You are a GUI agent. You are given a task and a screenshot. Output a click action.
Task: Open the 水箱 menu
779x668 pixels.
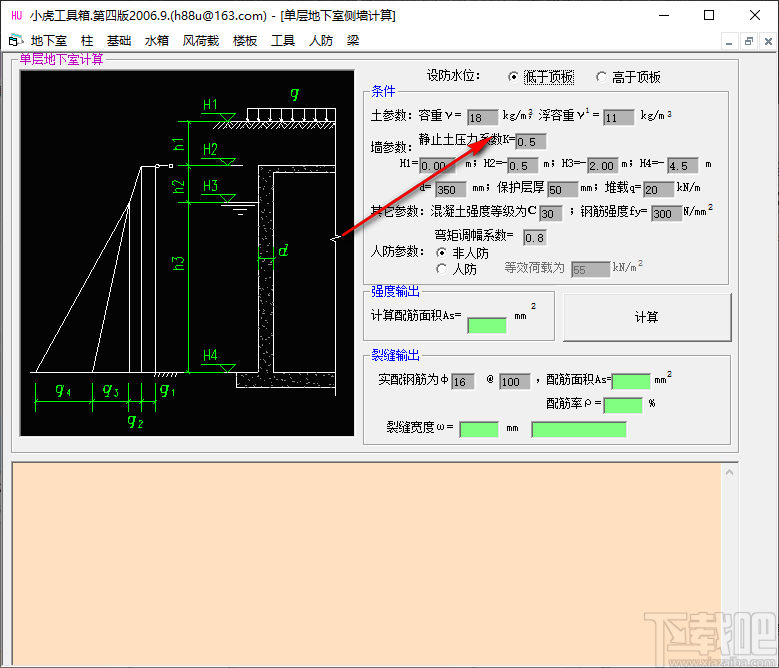pyautogui.click(x=156, y=41)
